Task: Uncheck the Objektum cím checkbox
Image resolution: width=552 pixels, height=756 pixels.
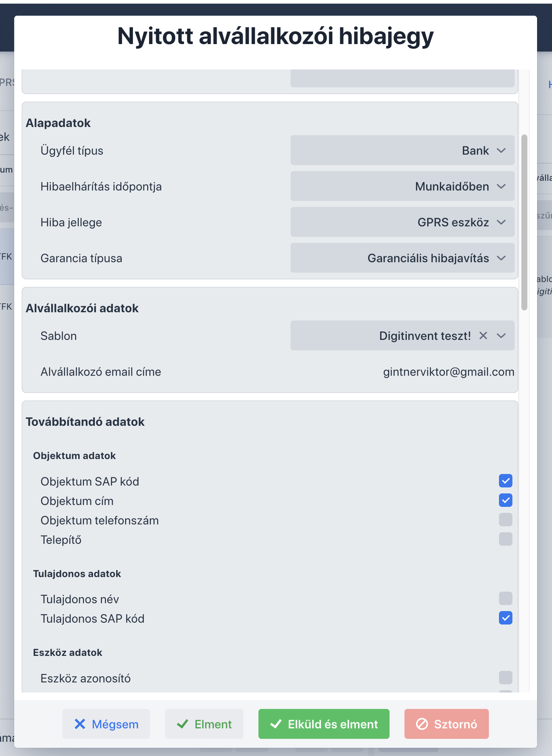Action: coord(506,500)
